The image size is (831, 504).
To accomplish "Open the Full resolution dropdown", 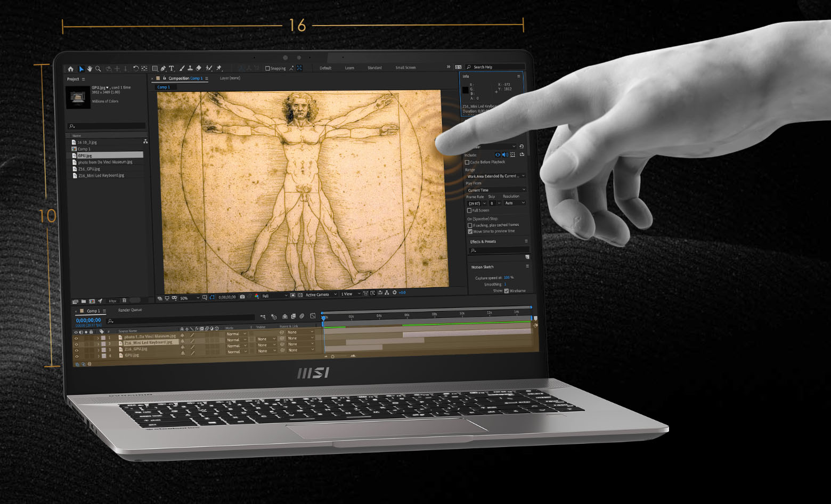I will pyautogui.click(x=275, y=296).
